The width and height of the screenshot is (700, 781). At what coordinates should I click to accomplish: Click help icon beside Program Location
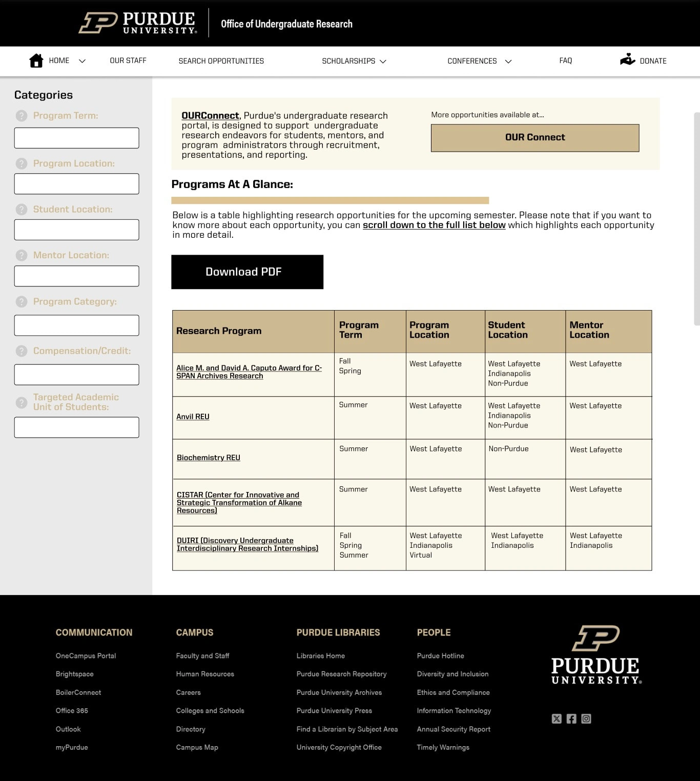click(22, 163)
